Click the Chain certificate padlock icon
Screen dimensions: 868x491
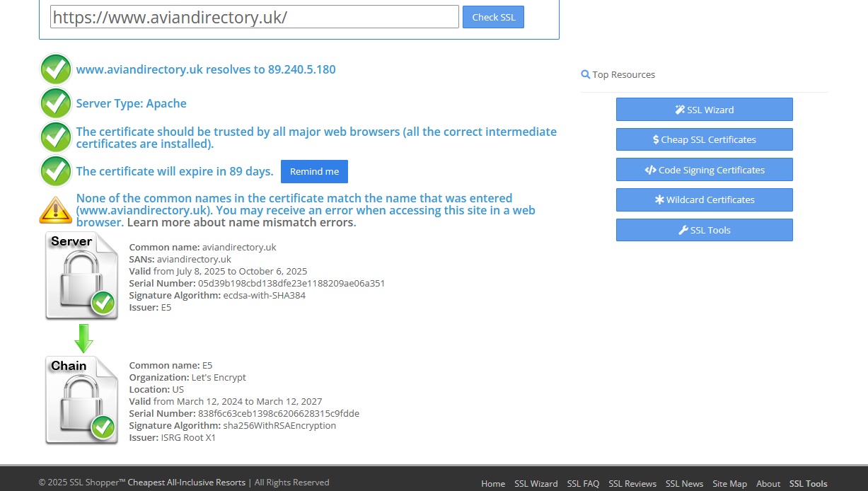pos(82,400)
